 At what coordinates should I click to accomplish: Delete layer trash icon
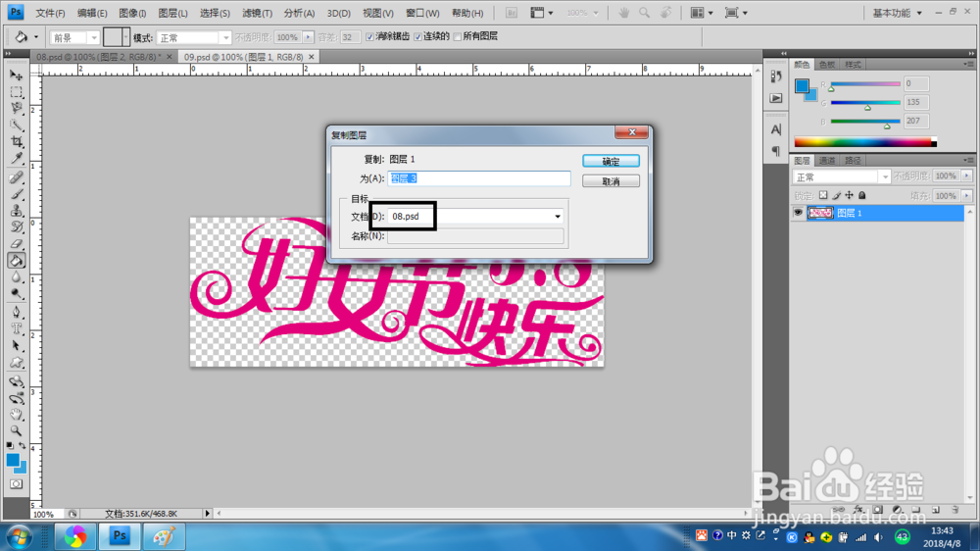955,510
